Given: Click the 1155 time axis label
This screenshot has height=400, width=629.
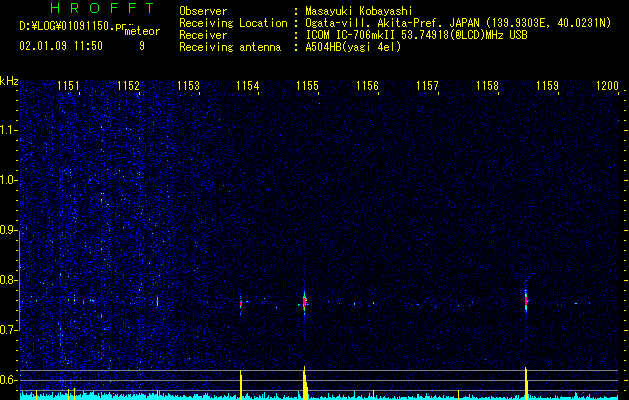Looking at the screenshot, I should [307, 86].
